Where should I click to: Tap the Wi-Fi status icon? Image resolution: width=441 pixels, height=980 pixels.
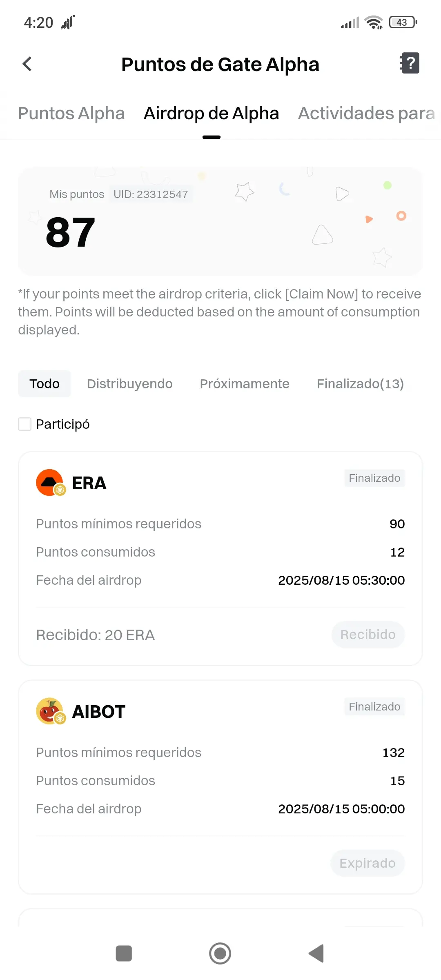[x=374, y=22]
